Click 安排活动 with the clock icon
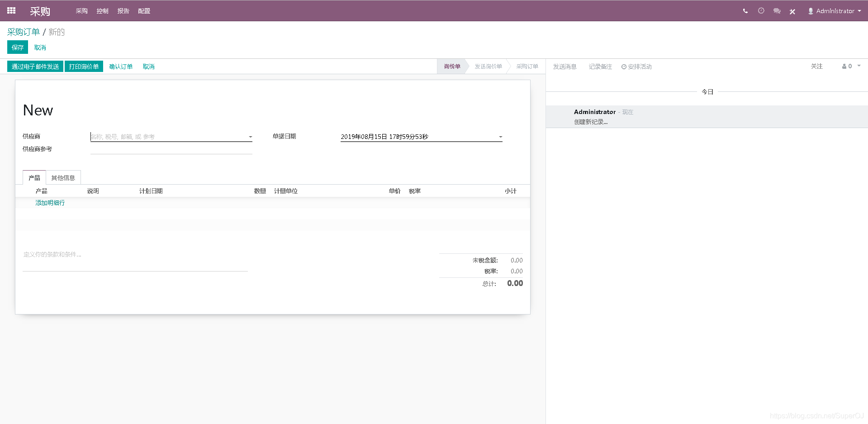This screenshot has height=424, width=868. (636, 67)
